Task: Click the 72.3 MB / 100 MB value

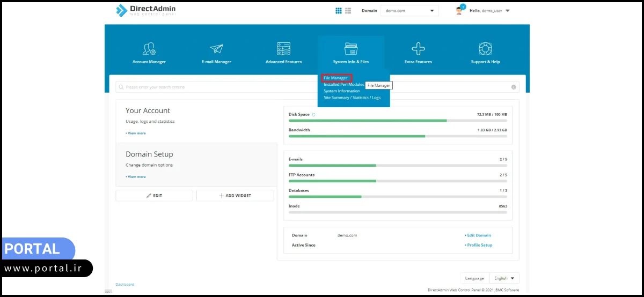Action: click(492, 115)
